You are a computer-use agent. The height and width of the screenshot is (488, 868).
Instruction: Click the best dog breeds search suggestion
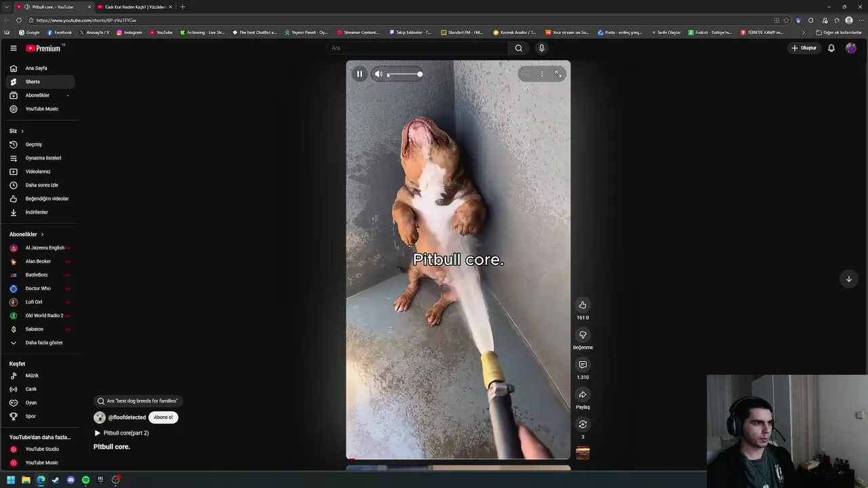point(138,401)
